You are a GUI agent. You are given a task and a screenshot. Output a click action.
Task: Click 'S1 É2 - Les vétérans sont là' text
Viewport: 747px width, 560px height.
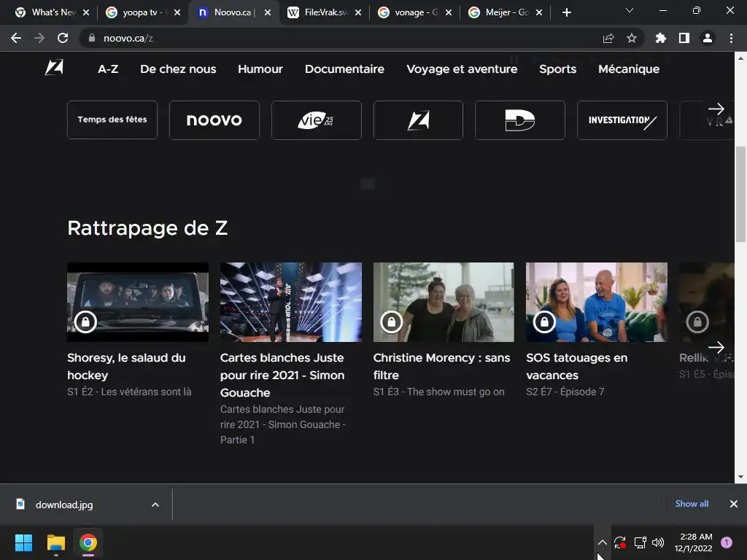[129, 392]
